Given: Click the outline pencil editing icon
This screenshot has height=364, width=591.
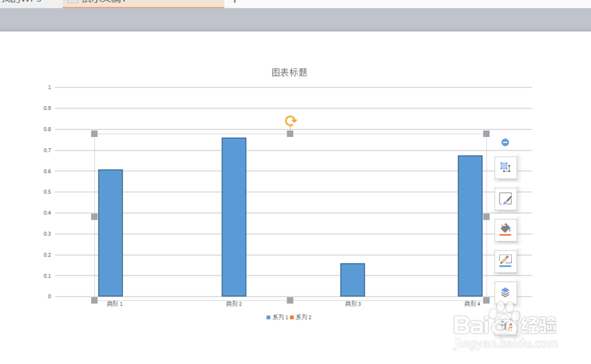Looking at the screenshot, I should click(505, 261).
